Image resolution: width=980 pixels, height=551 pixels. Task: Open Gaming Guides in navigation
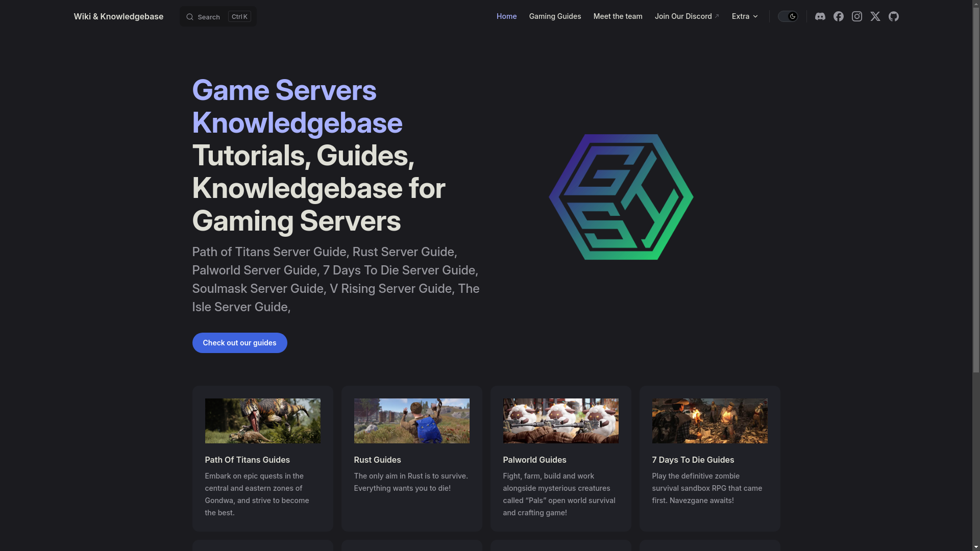tap(555, 16)
